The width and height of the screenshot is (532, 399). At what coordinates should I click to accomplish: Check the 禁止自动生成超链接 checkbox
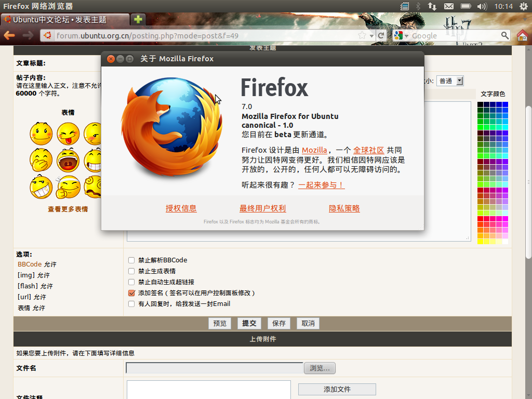[131, 282]
